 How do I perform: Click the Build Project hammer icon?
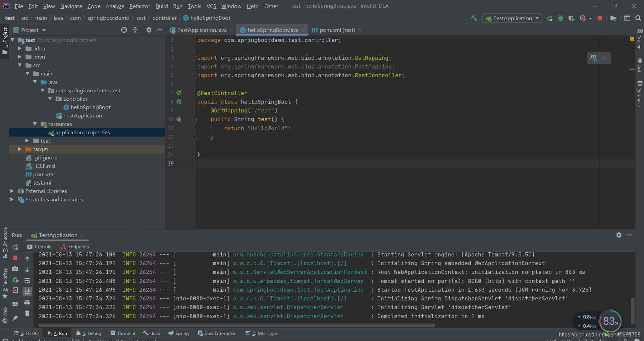pos(474,18)
